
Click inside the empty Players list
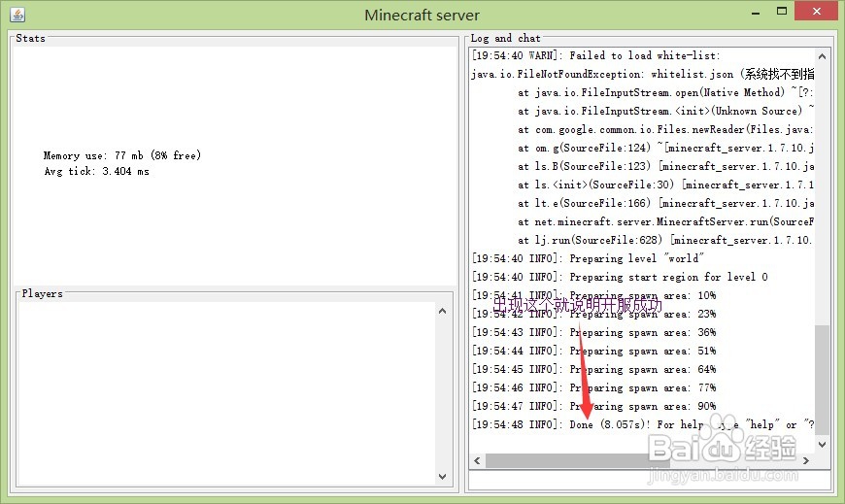(226, 393)
